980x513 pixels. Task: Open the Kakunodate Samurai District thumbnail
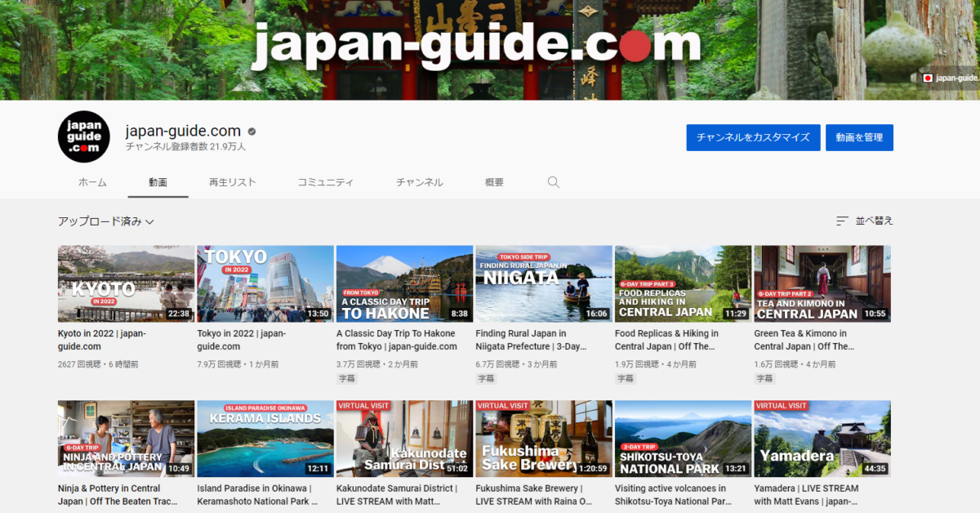404,439
